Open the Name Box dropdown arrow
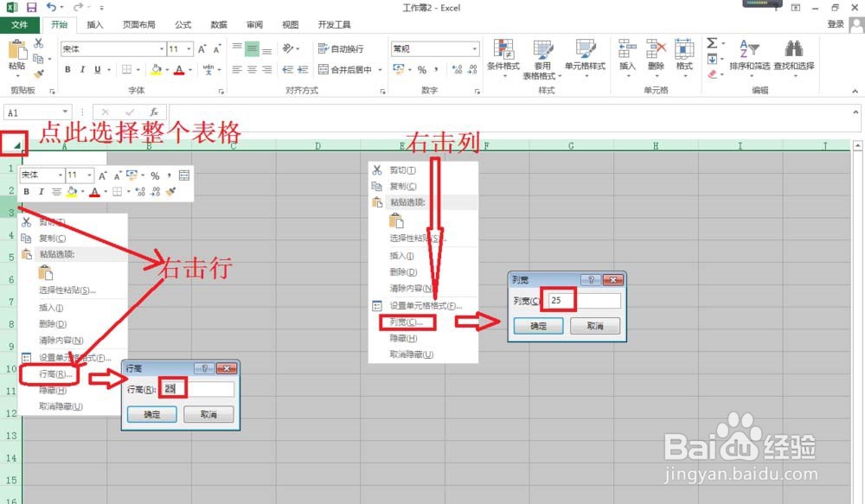Viewport: 865px width, 504px height. (67, 112)
